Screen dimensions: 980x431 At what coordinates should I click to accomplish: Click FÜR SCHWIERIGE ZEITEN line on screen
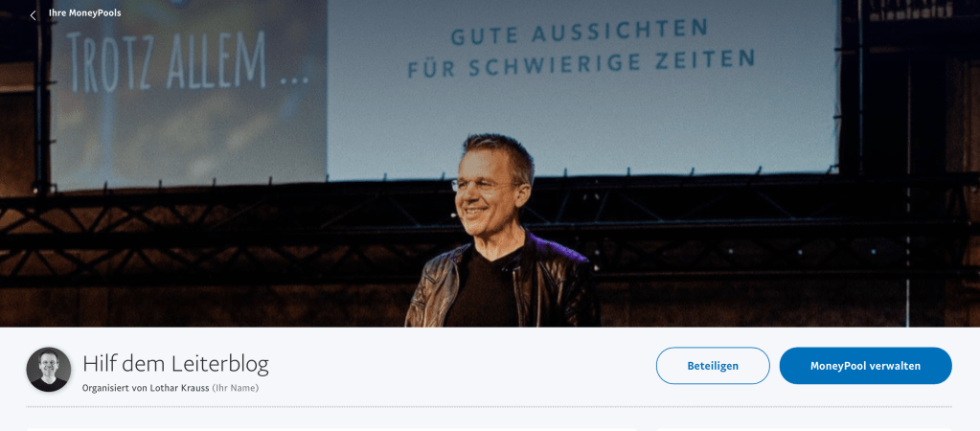pyautogui.click(x=581, y=63)
